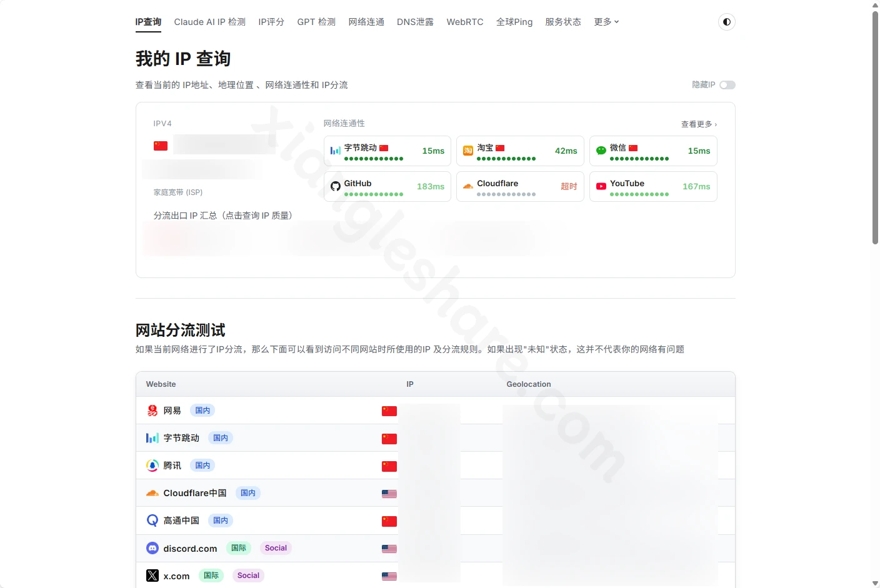Click the 网站分流测试 heading

pos(181,330)
